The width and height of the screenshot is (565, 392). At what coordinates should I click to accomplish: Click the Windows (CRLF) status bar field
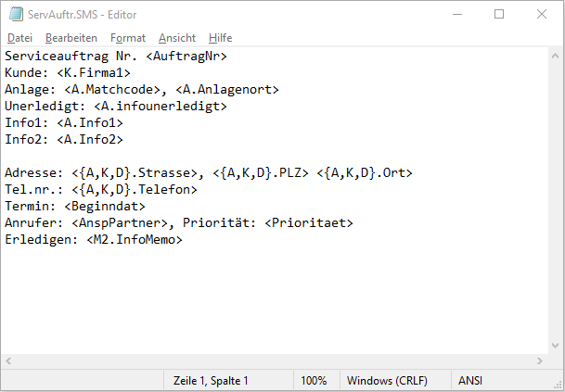(x=387, y=381)
